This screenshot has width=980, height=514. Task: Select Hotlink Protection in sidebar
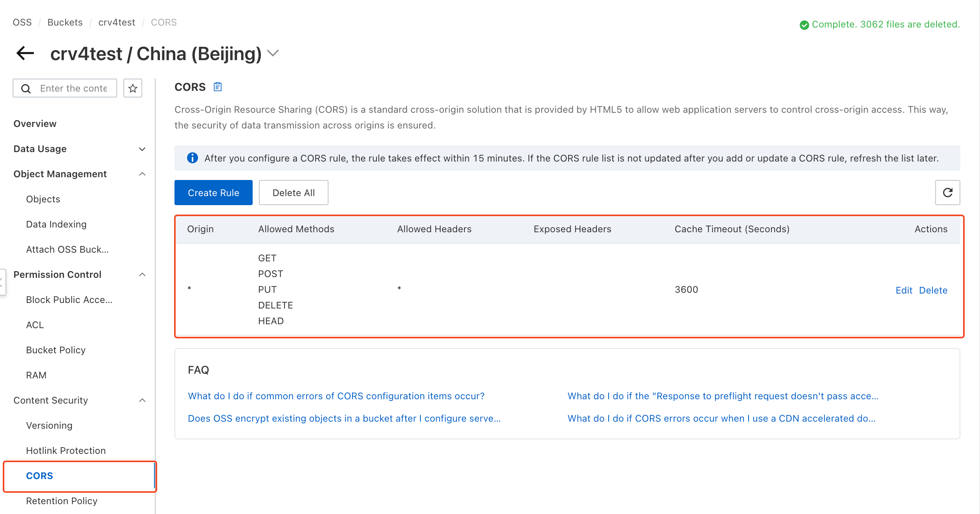click(x=66, y=451)
